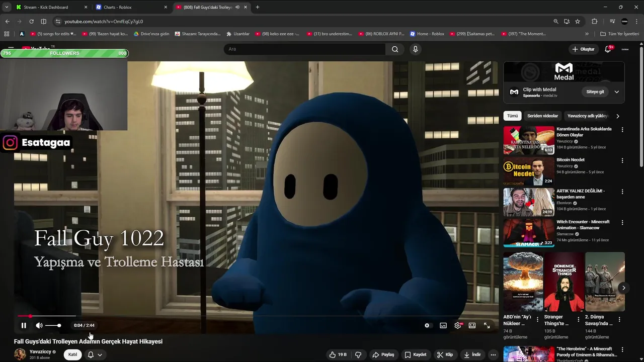The image size is (644, 362).
Task: Open a new browser tab
Action: coord(258,7)
